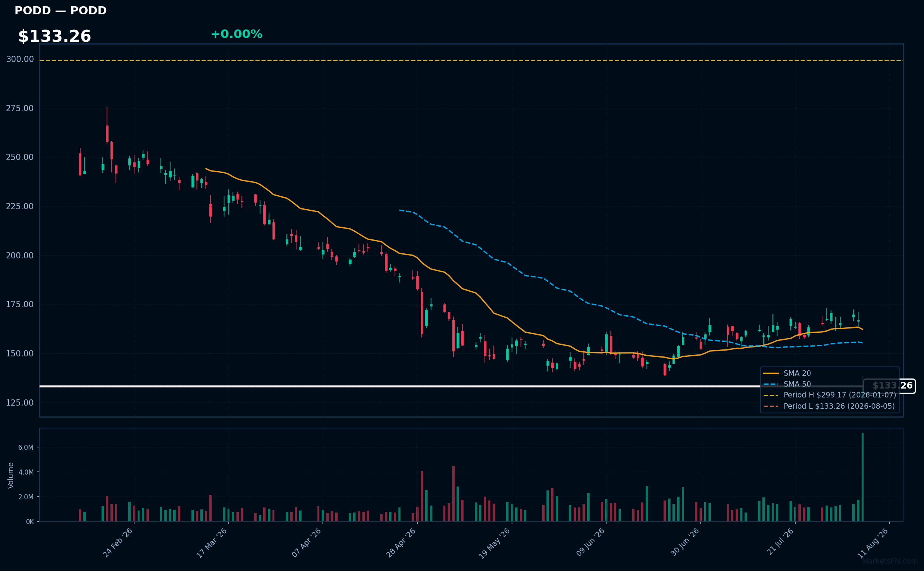This screenshot has height=571, width=924.
Task: Click the 250.00 price axis label
Action: pyautogui.click(x=20, y=157)
